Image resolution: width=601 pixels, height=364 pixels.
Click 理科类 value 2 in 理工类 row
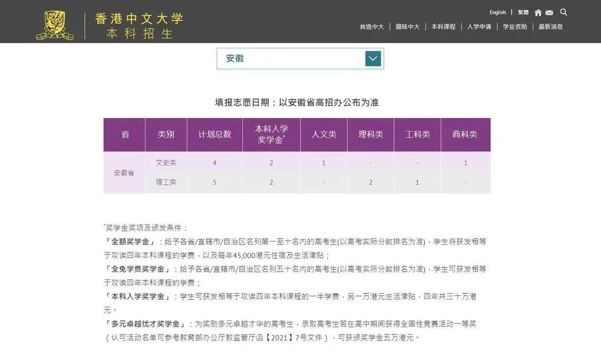[x=371, y=183]
